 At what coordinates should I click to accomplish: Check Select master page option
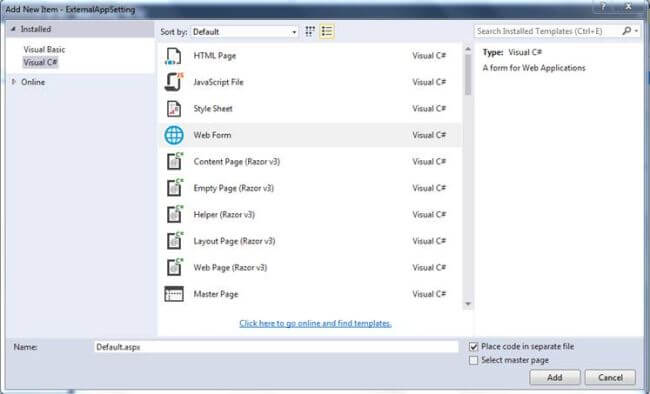click(x=473, y=360)
